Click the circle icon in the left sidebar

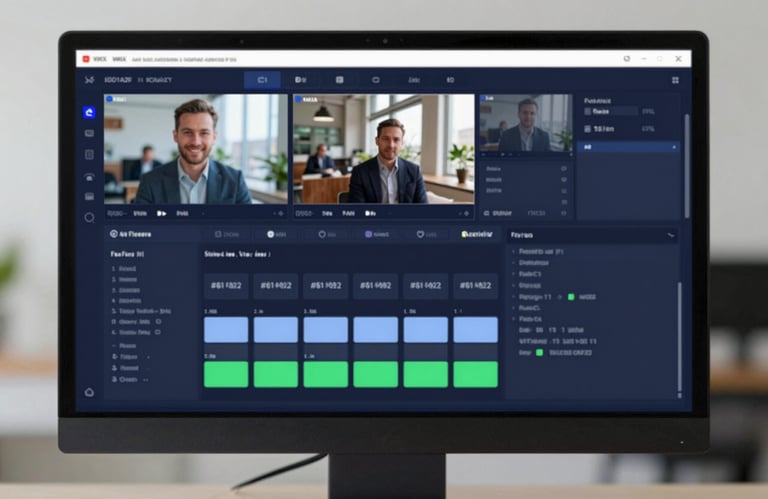click(x=89, y=217)
